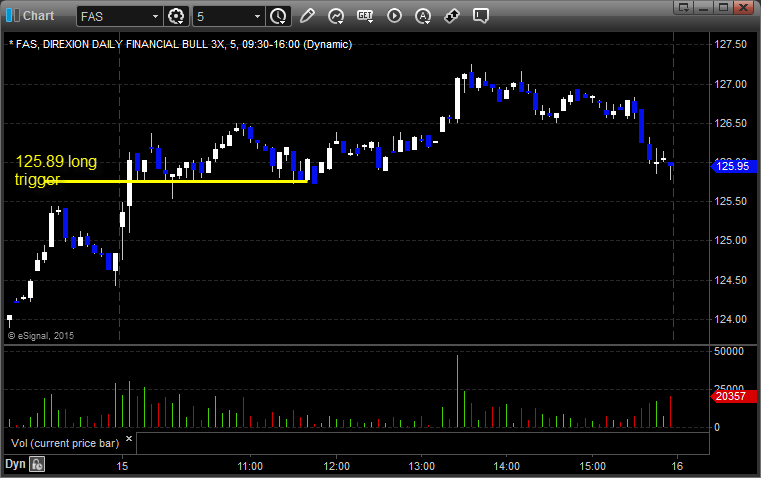Screen dimensions: 761x478
Task: Click the 126.50 price axis label
Action: 730,123
